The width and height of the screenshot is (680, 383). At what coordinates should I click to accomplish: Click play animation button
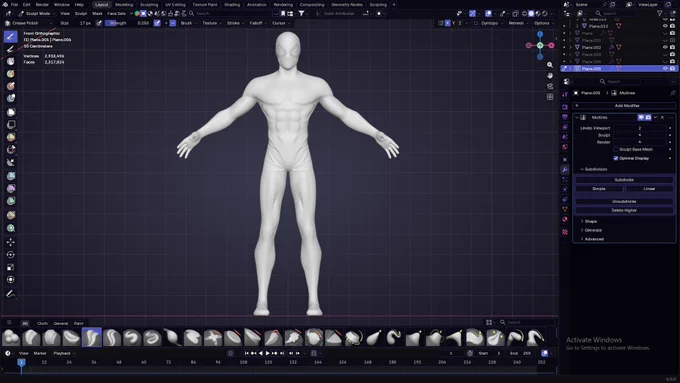point(268,353)
